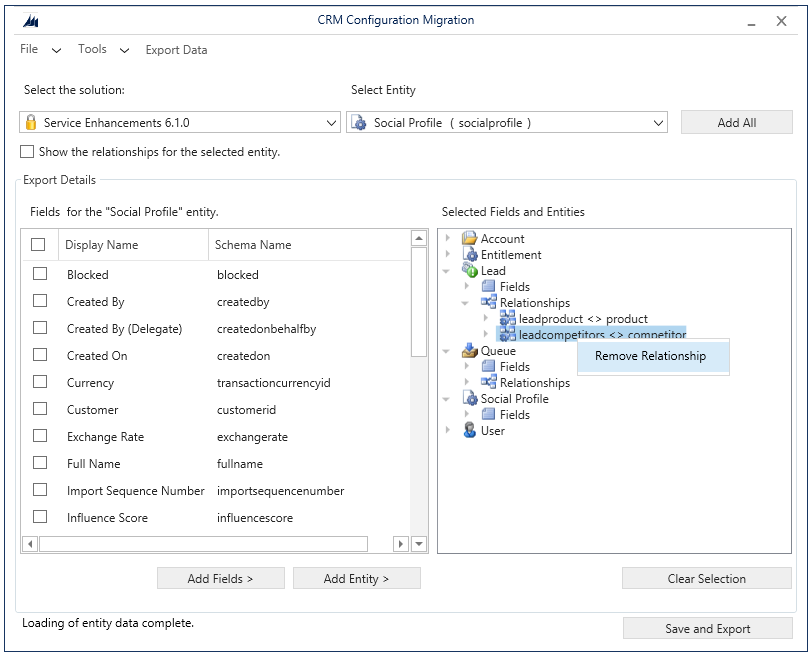The height and width of the screenshot is (656, 810).
Task: Collapse the Lead tree node
Action: click(x=445, y=271)
